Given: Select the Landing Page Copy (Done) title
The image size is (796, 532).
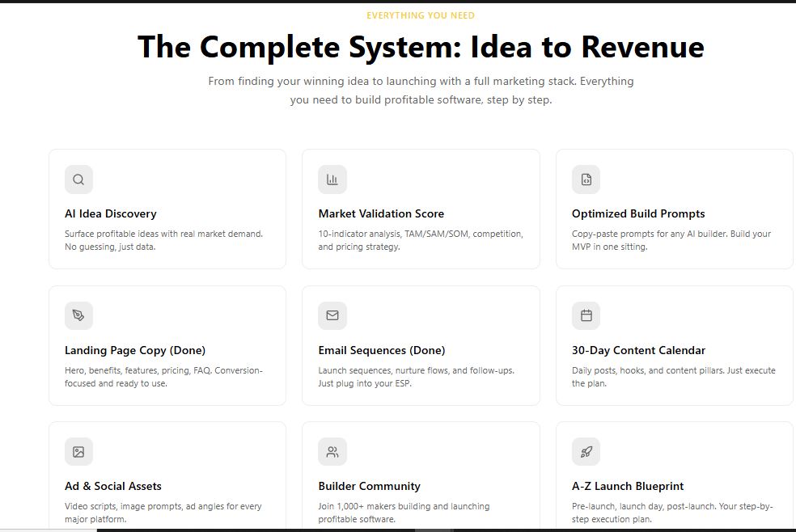Looking at the screenshot, I should [x=134, y=350].
